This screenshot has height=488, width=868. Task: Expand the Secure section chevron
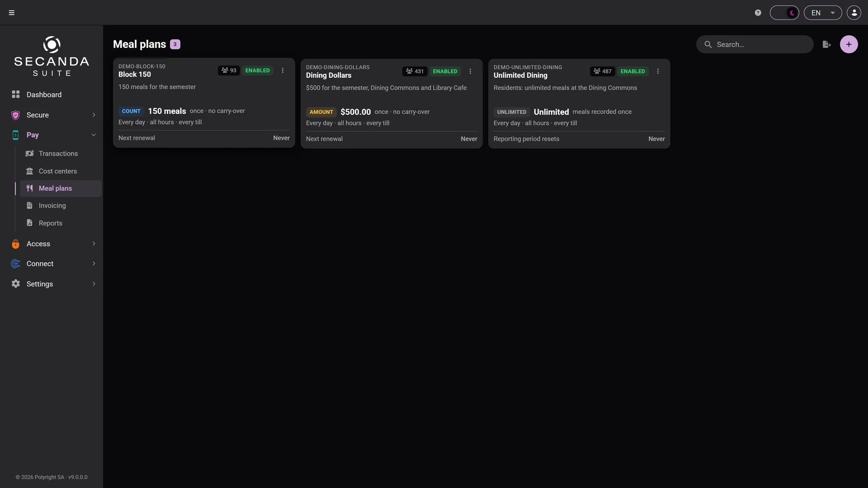[94, 115]
